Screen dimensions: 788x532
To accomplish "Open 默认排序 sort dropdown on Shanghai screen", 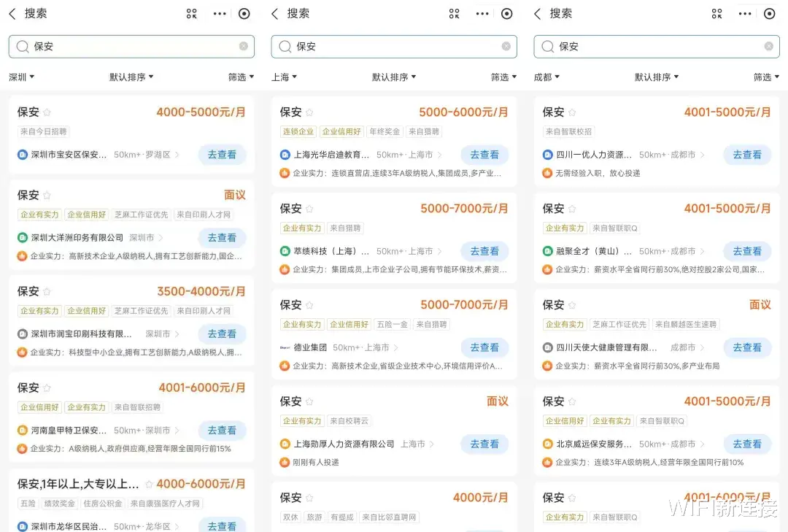I will click(x=394, y=77).
